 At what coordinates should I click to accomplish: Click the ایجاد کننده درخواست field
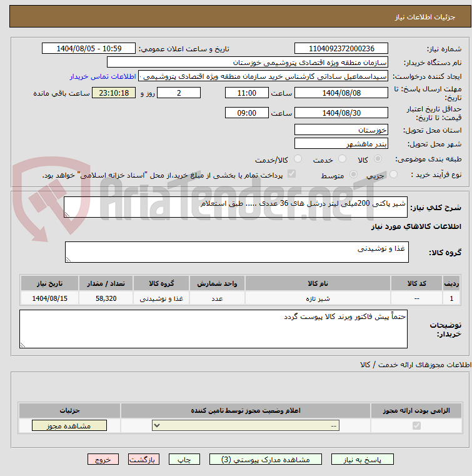(x=263, y=76)
